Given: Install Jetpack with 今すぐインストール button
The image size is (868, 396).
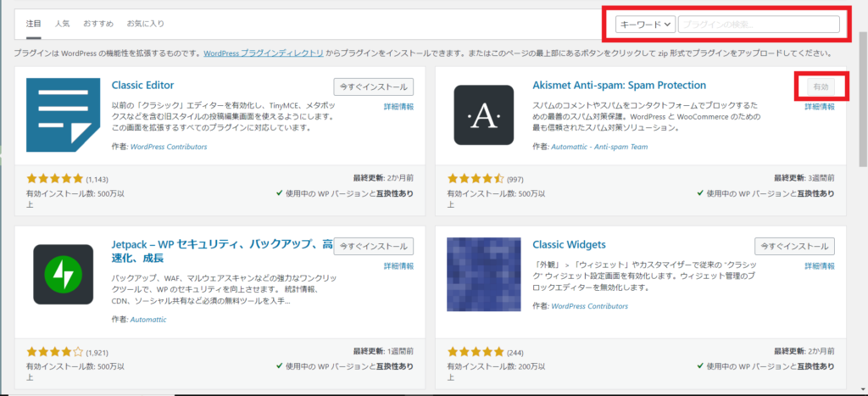Looking at the screenshot, I should pos(373,246).
